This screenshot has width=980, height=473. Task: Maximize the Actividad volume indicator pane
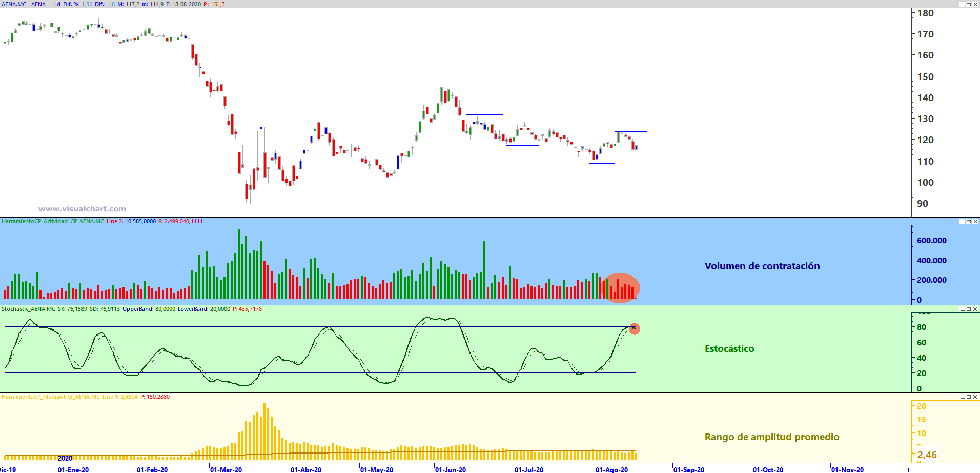tap(969, 221)
